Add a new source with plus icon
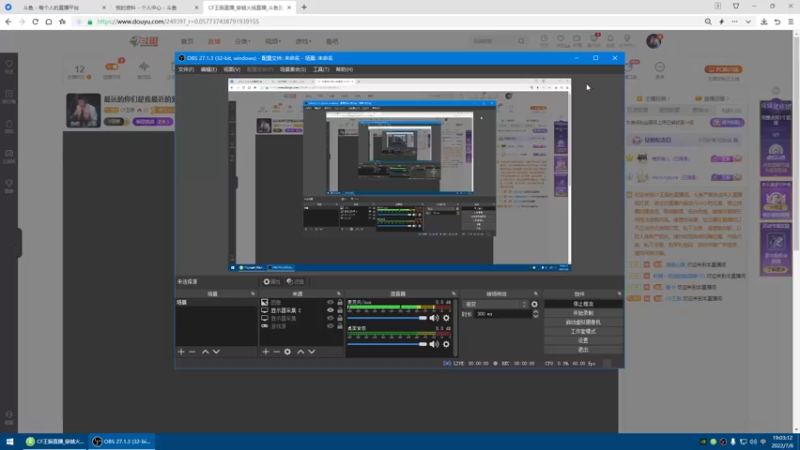This screenshot has height=450, width=800. coord(265,352)
